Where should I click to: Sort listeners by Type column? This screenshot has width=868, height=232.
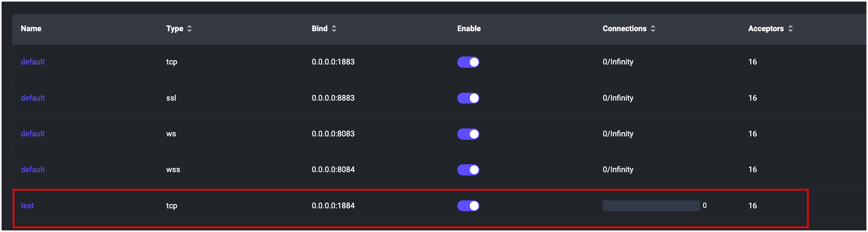tap(189, 29)
